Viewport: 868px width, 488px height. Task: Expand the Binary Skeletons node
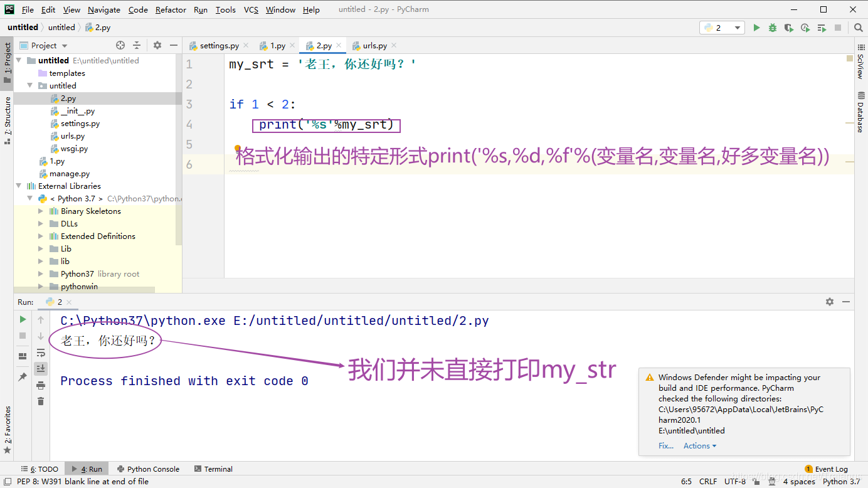[41, 211]
